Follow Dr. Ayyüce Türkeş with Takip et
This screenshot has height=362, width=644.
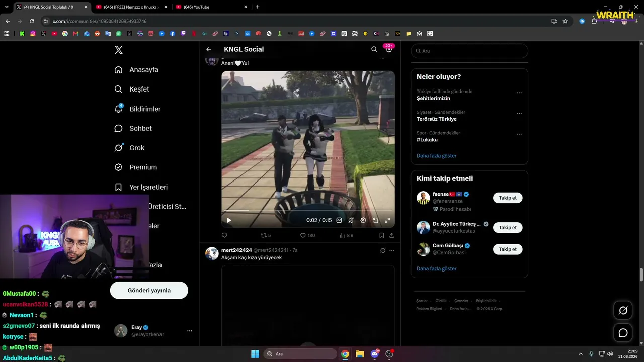point(508,227)
